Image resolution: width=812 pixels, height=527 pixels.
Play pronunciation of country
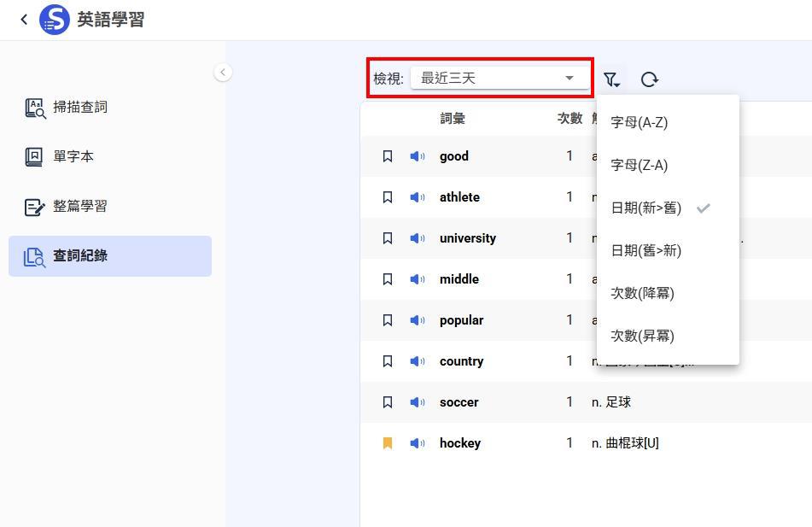point(417,361)
